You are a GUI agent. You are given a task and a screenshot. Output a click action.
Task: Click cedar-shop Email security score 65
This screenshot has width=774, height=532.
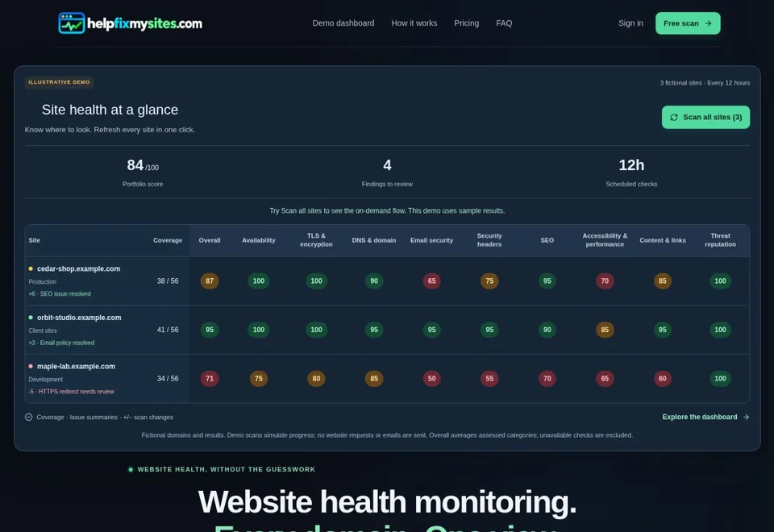(x=431, y=281)
